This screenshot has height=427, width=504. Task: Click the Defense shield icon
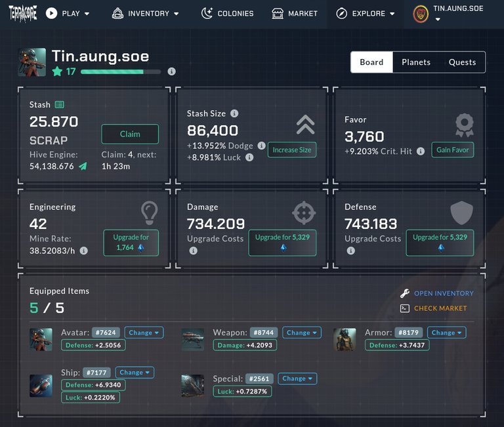point(461,213)
